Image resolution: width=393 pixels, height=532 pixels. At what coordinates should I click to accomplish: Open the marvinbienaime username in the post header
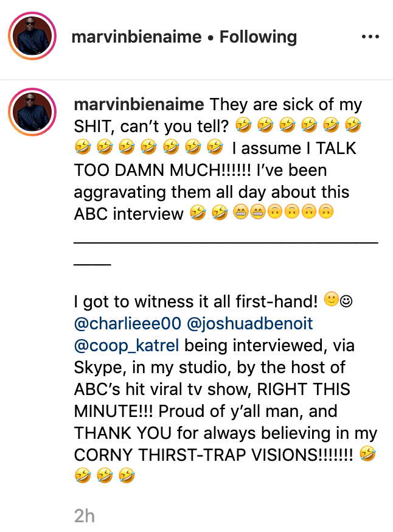(x=136, y=37)
